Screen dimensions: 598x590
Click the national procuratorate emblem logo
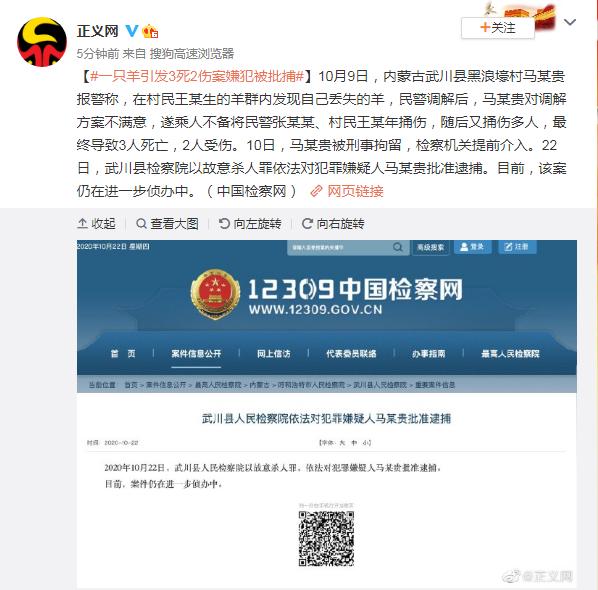215,294
